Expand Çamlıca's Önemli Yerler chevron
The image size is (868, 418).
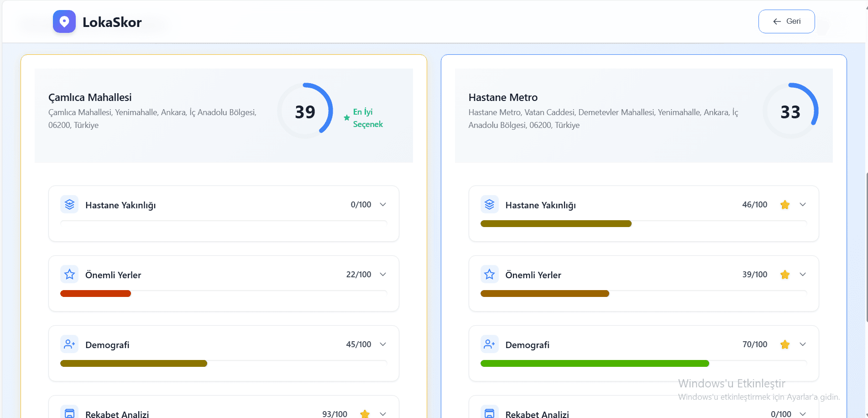(383, 275)
